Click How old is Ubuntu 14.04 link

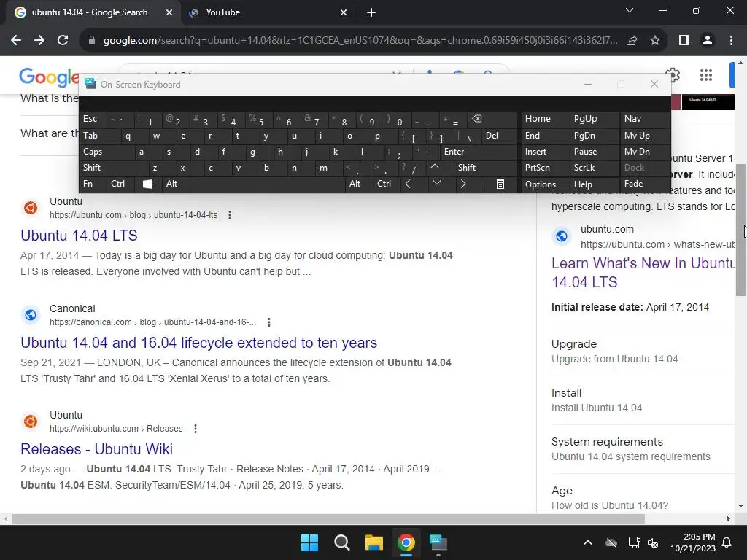coord(610,506)
